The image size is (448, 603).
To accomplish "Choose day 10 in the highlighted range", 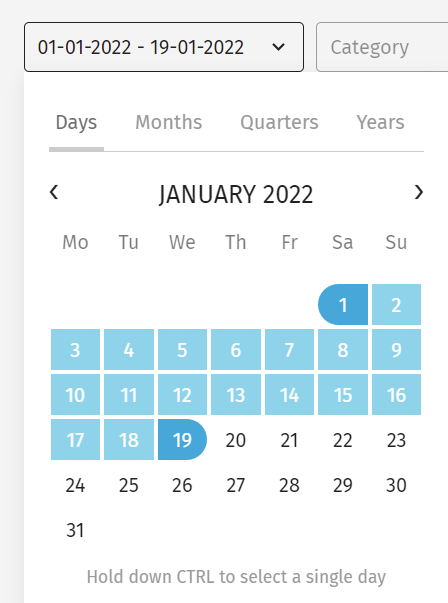I will click(75, 395).
